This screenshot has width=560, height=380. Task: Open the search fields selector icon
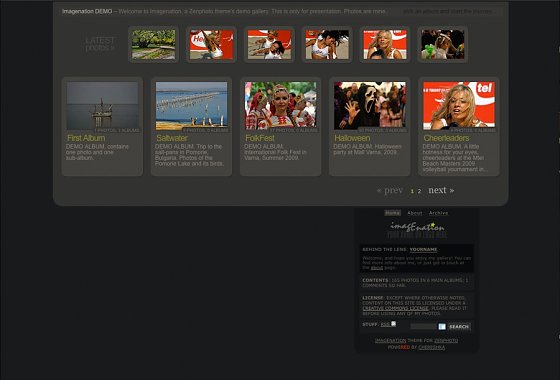[442, 326]
